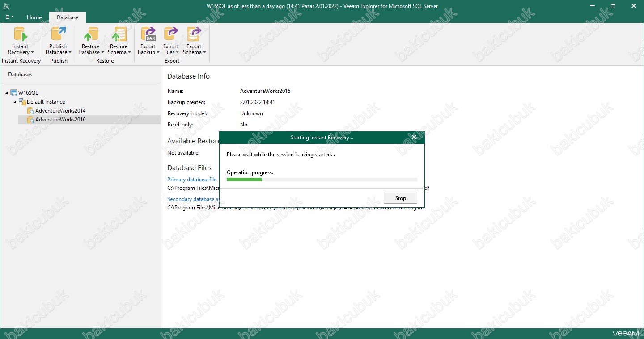Close the Starting Instant Recovery dialog
Viewport: 644px width, 339px height.
click(x=414, y=138)
